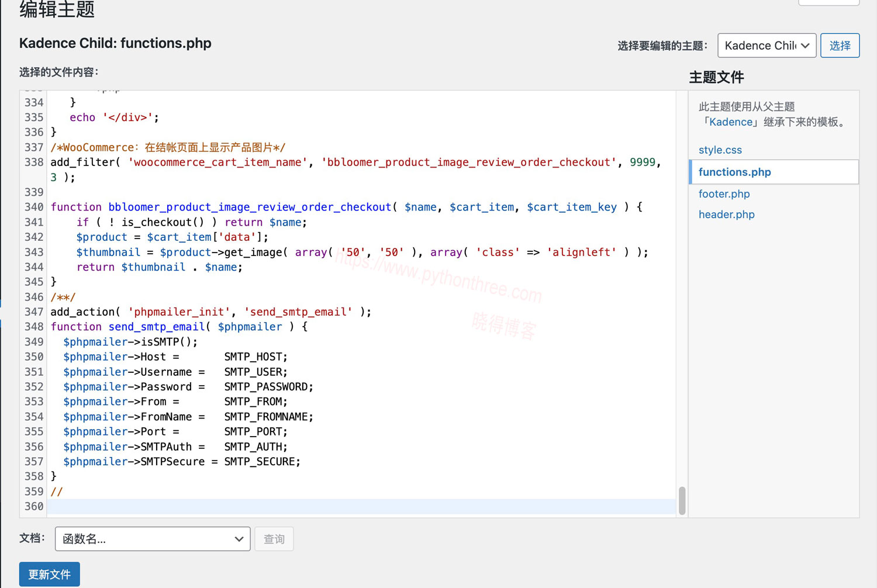Click the Kadence Child: functions.php heading
Image resolution: width=877 pixels, height=588 pixels.
[115, 43]
